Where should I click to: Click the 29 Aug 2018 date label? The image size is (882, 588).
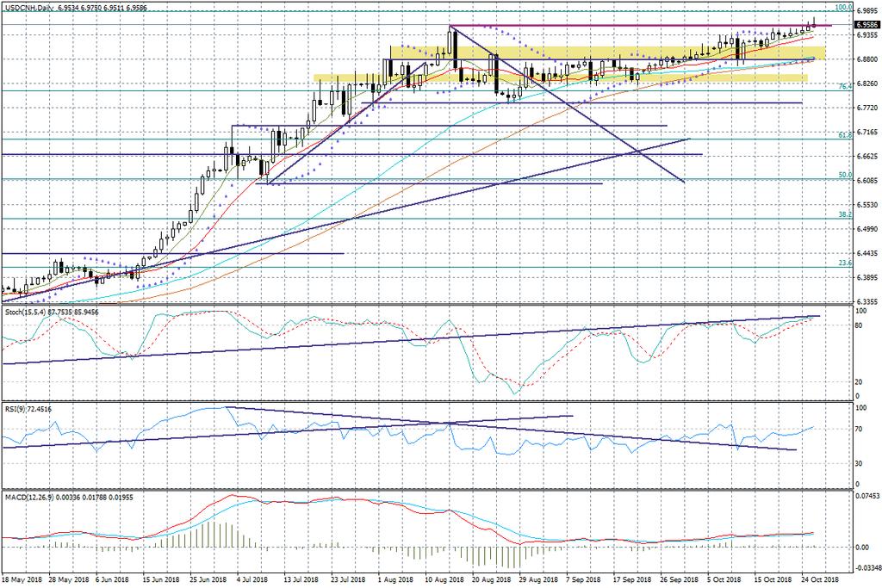pos(537,579)
